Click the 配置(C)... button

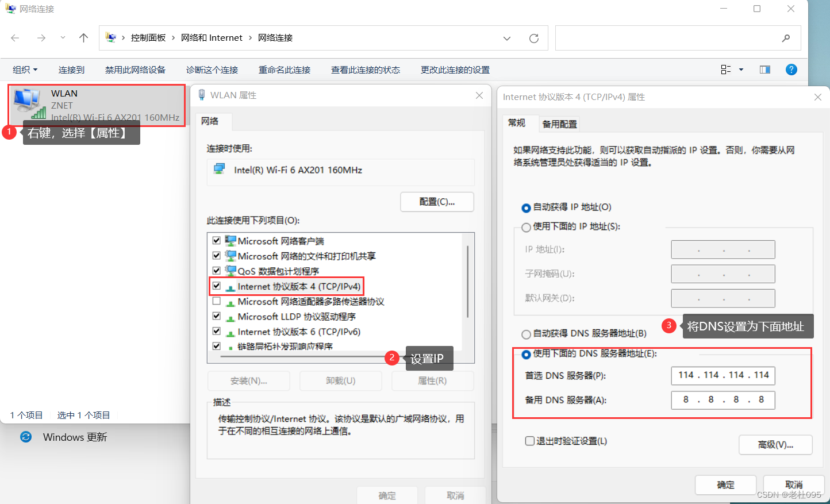coord(437,202)
